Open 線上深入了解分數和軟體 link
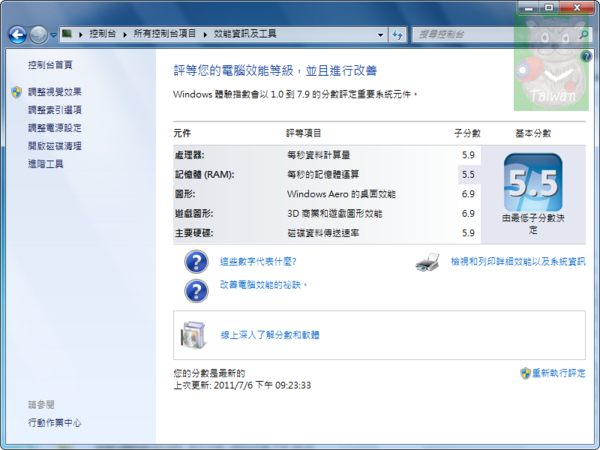The width and height of the screenshot is (600, 450). click(x=270, y=335)
